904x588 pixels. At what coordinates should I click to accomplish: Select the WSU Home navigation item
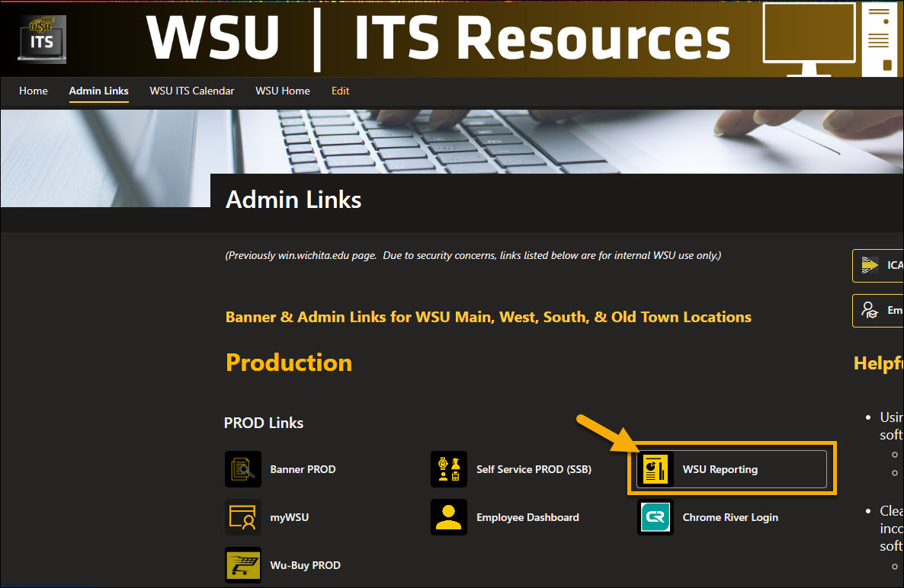282,91
